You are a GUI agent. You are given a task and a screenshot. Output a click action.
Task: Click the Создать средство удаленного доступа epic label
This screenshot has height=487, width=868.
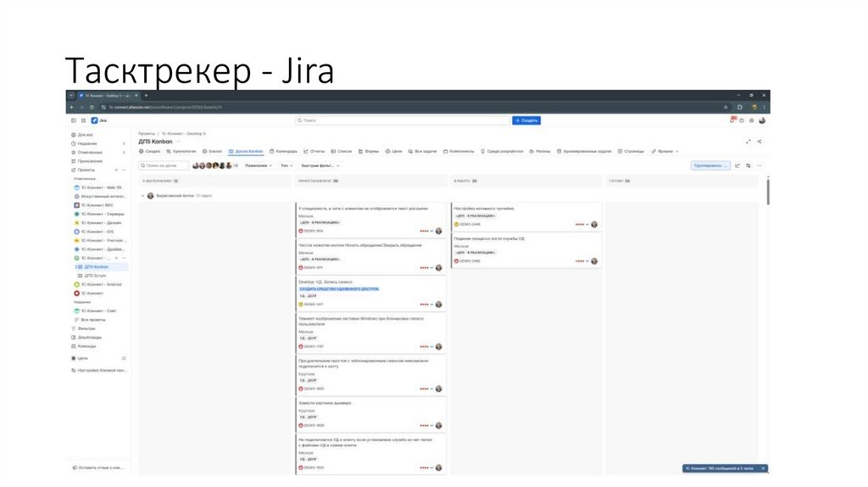339,289
